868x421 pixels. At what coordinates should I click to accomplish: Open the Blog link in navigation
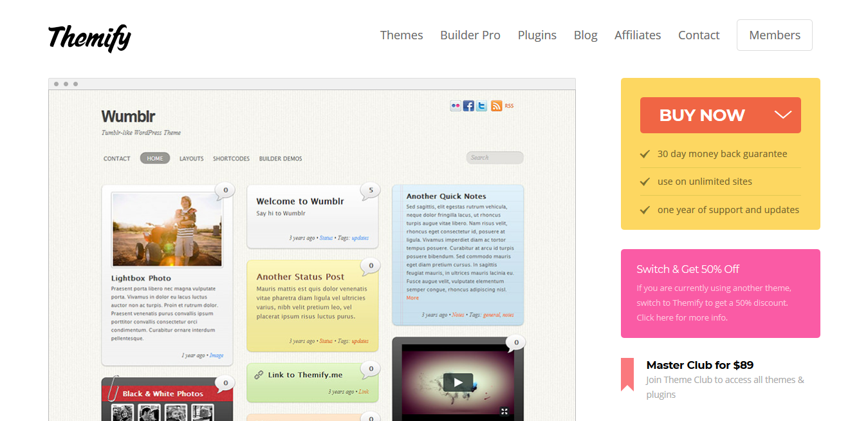[x=586, y=35]
